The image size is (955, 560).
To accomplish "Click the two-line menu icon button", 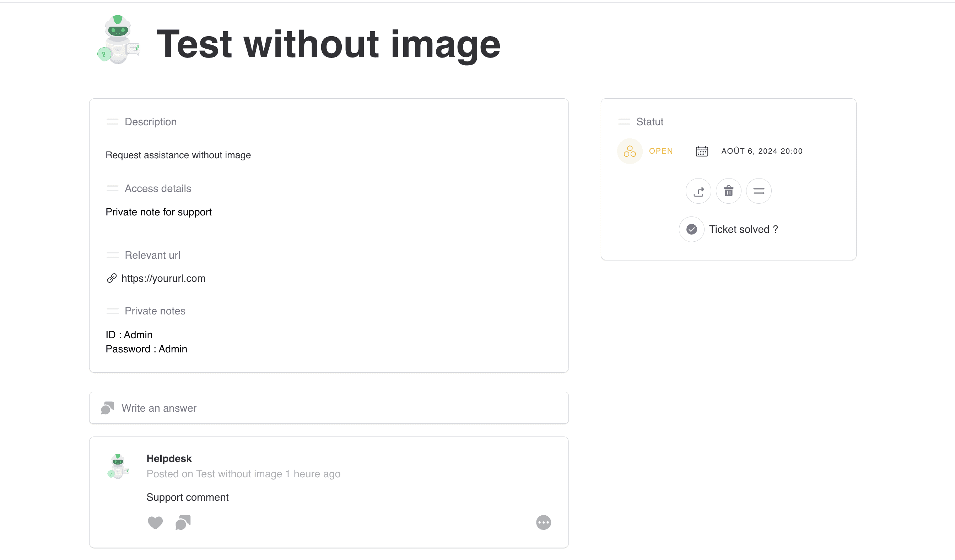I will point(758,191).
